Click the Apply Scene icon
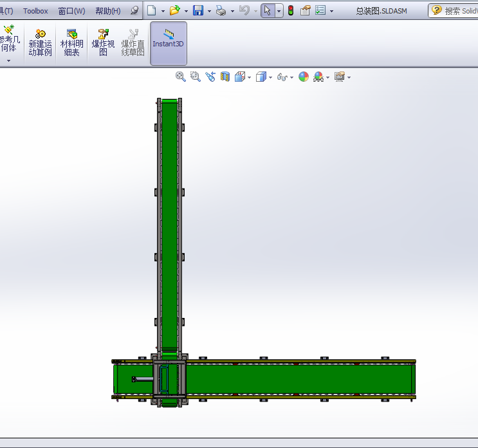The width and height of the screenshot is (478, 448). click(318, 77)
